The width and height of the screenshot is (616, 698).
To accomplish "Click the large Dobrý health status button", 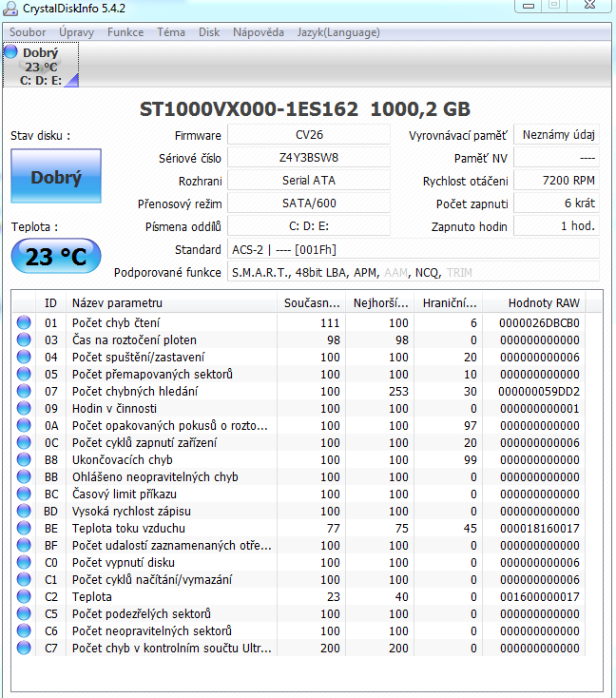I will [56, 176].
